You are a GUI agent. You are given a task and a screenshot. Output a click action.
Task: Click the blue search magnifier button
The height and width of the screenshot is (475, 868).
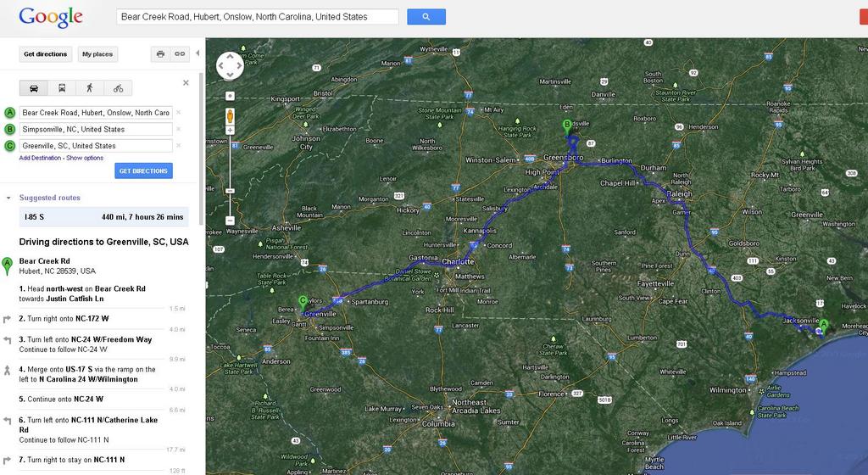coord(426,17)
